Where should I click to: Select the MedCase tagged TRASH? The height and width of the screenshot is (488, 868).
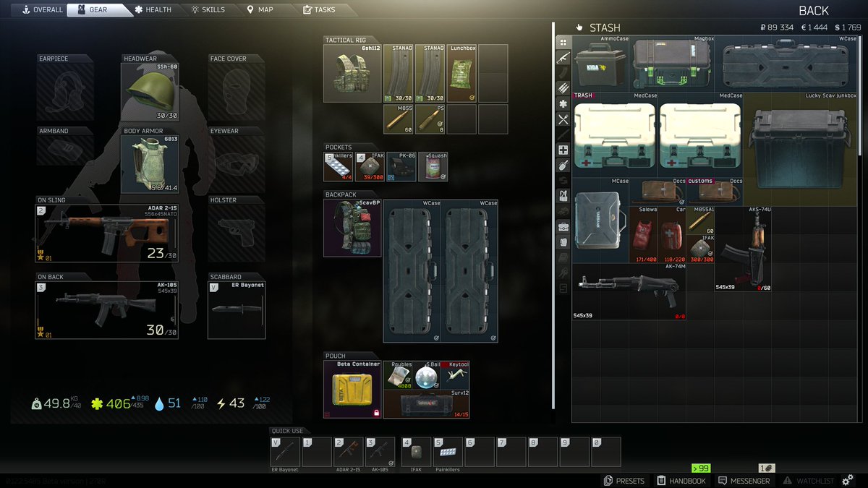tap(615, 135)
